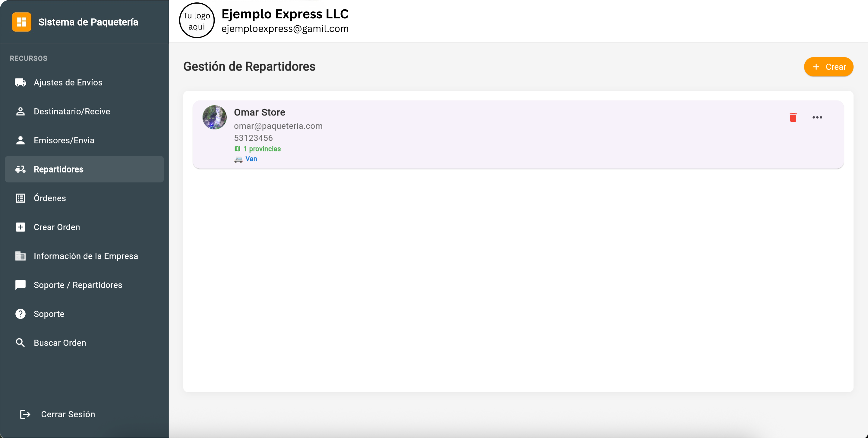Delete Omar Store with red trash icon
Image resolution: width=868 pixels, height=439 pixels.
793,117
